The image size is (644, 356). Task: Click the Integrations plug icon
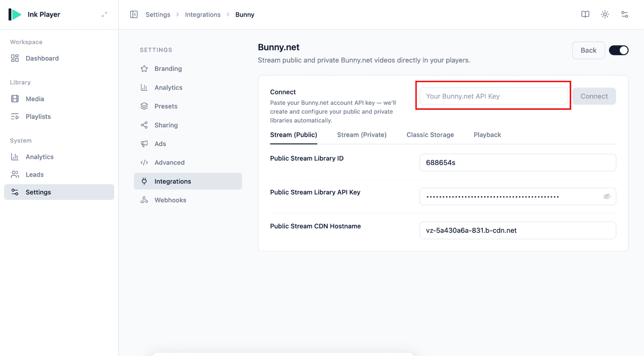(x=144, y=181)
